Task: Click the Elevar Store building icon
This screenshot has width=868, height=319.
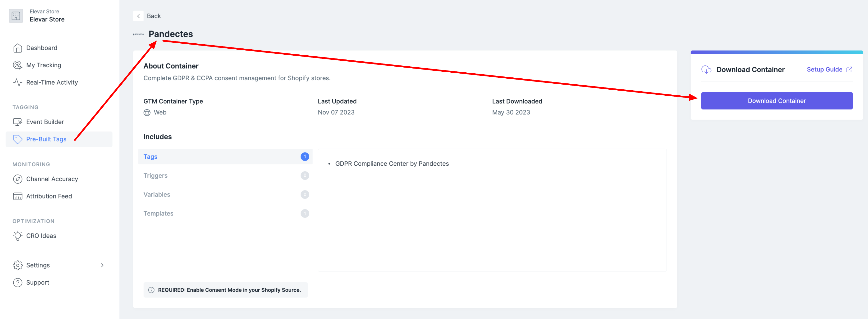Action: 16,16
